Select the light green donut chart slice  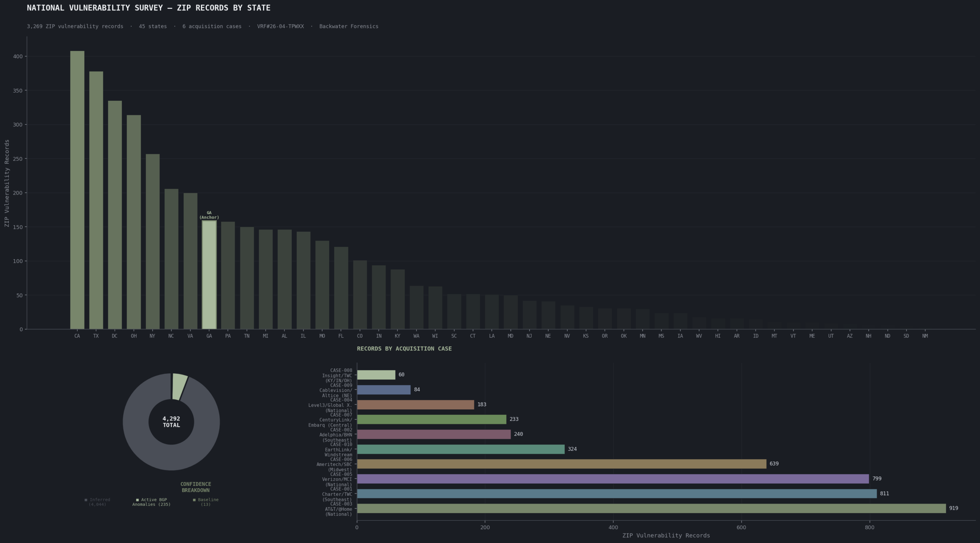coord(179,387)
